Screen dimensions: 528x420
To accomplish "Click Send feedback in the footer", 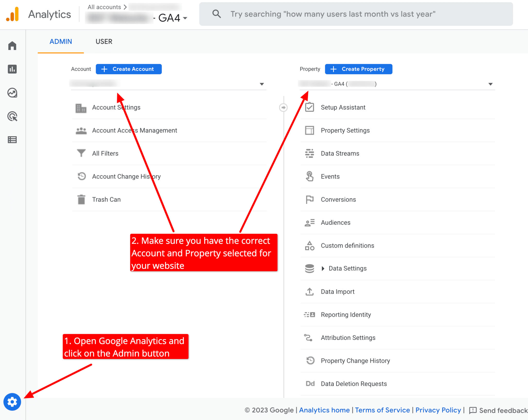I will (498, 410).
